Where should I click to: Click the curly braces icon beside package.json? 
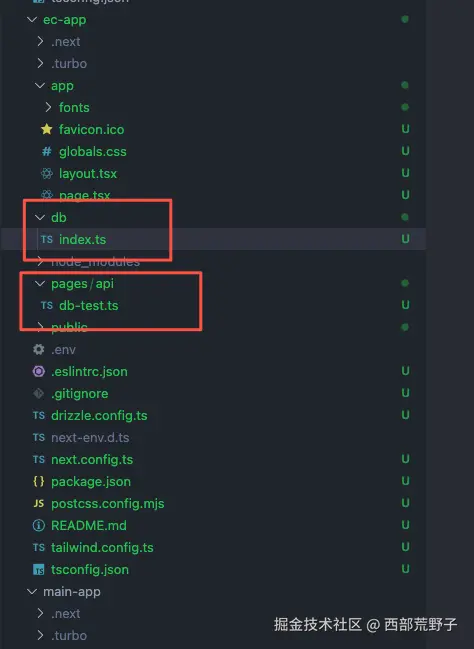tap(39, 481)
